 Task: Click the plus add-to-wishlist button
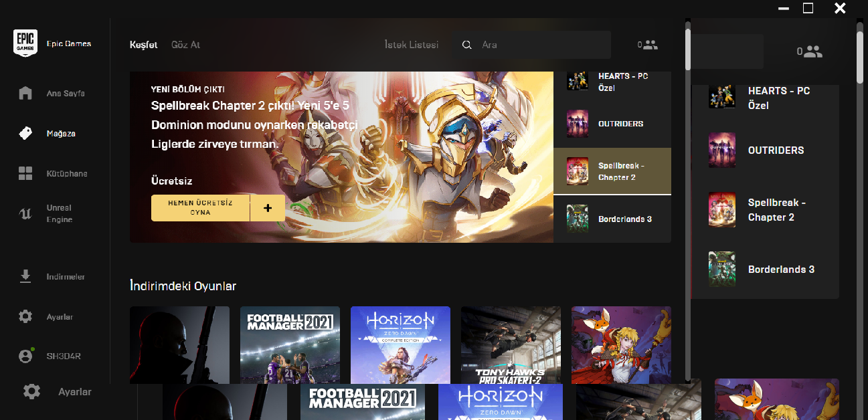click(x=268, y=208)
